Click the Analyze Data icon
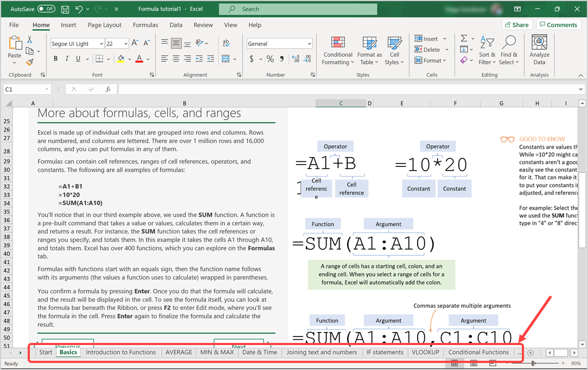This screenshot has height=370, width=588. tap(539, 51)
